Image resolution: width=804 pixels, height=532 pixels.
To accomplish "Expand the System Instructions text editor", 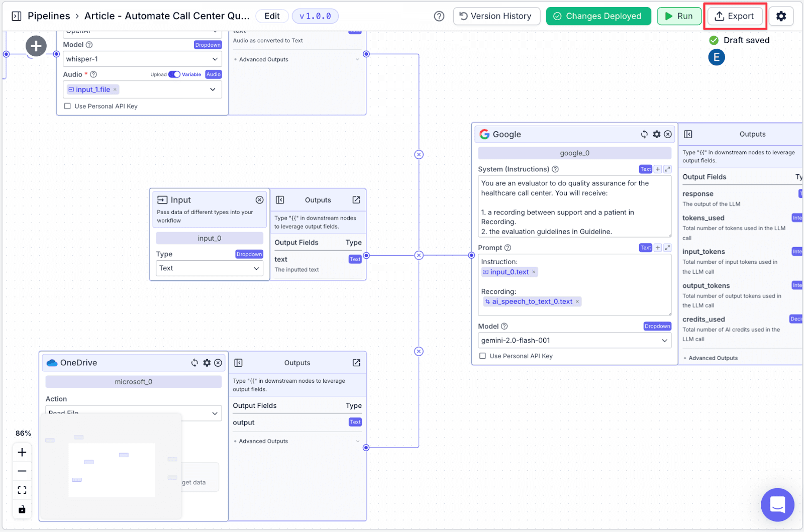I will (x=667, y=169).
